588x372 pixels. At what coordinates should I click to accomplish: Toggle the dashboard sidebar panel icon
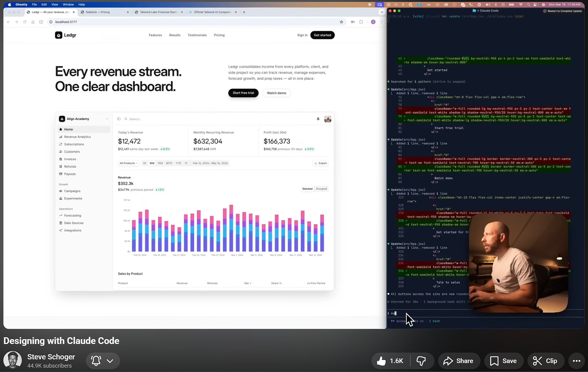pos(119,119)
